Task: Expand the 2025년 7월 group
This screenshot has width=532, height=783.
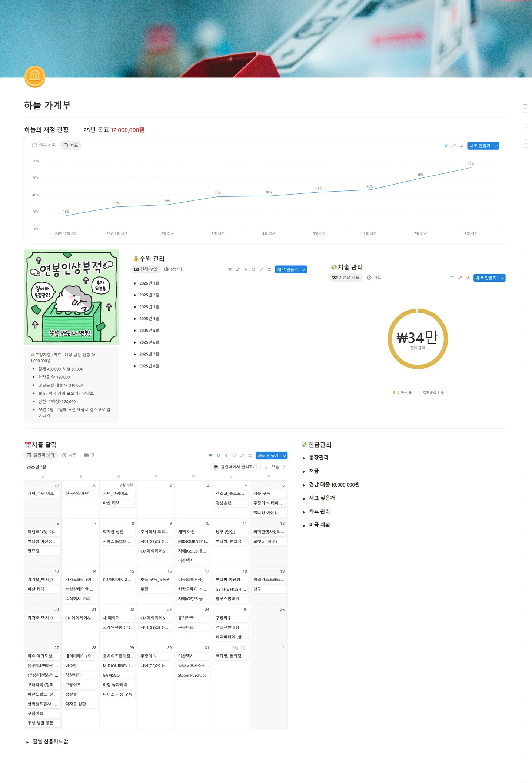Action: coord(135,354)
